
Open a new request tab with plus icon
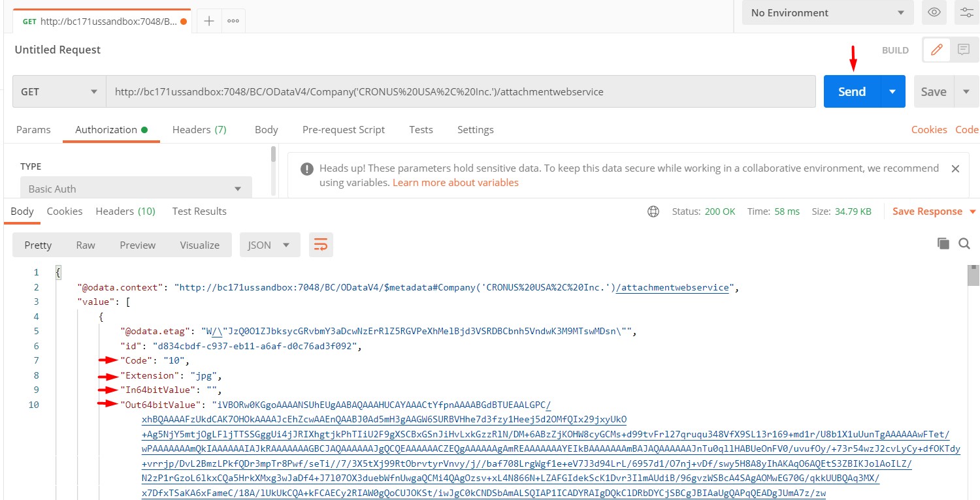pos(208,21)
